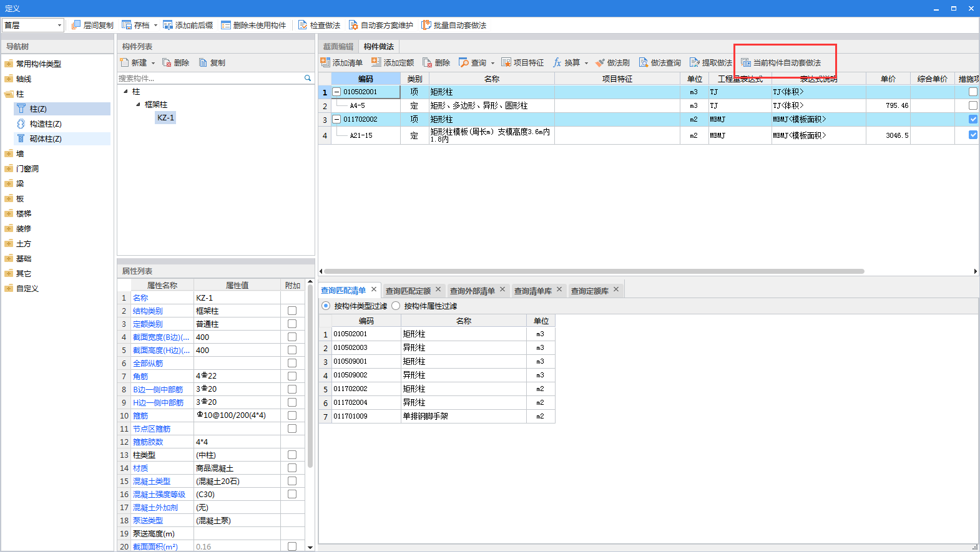This screenshot has width=980, height=552.
Task: Select 构造柱(Z) in navigation tree
Action: [x=62, y=123]
